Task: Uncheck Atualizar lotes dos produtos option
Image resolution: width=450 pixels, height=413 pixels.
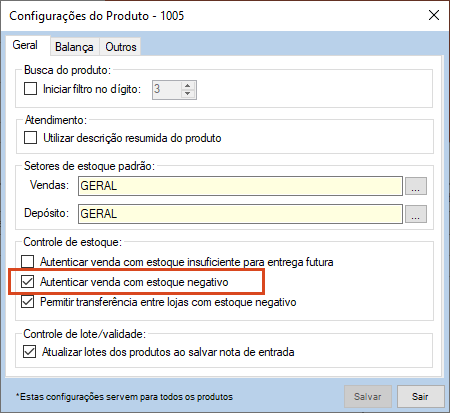Action: click(x=29, y=352)
